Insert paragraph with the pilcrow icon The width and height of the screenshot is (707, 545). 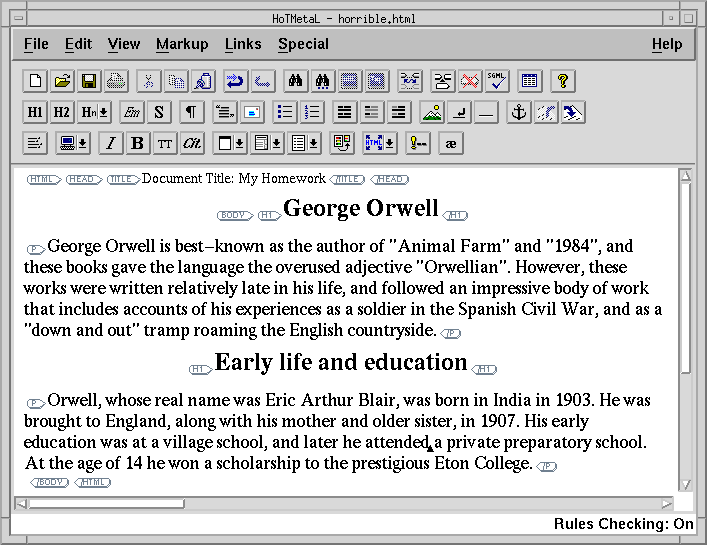pos(188,112)
